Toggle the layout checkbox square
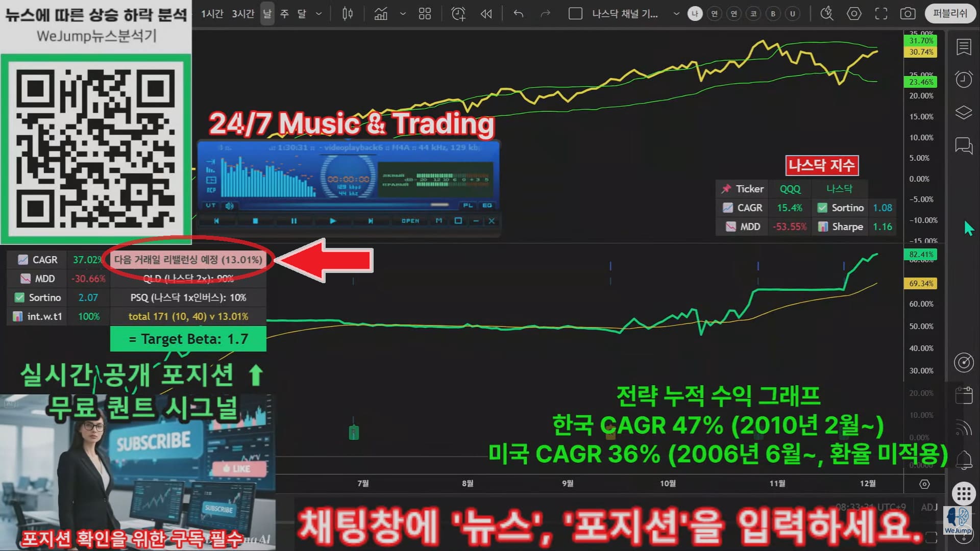This screenshot has height=551, width=980. click(x=575, y=14)
